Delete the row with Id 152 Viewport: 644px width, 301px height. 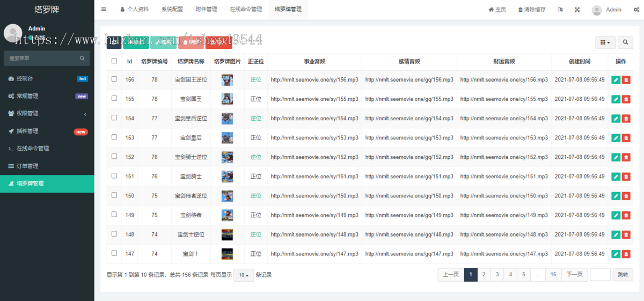[x=626, y=157]
